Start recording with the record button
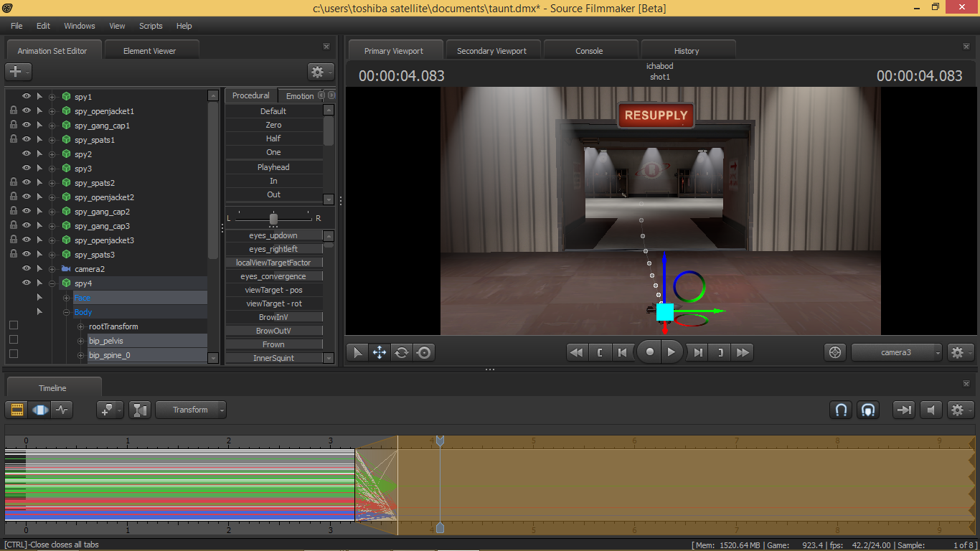 (x=650, y=352)
